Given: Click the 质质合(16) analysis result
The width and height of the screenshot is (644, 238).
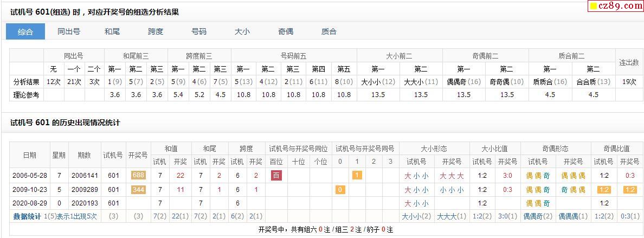Looking at the screenshot, I should [550, 82].
